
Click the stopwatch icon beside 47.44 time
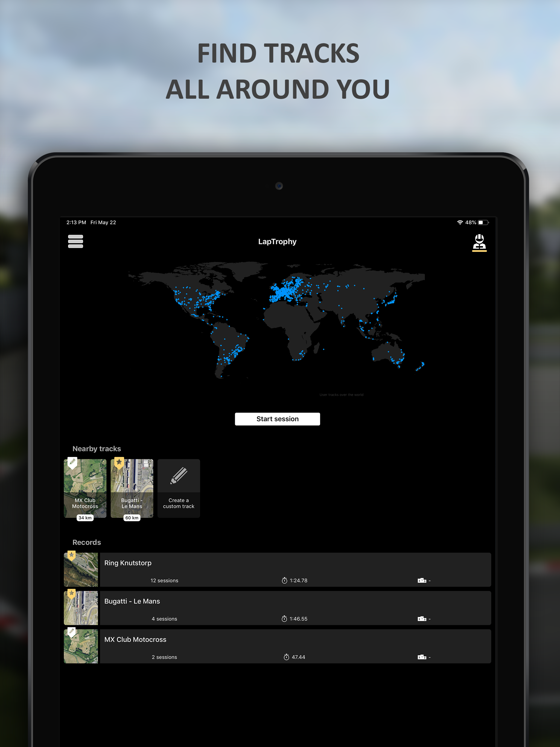[286, 657]
